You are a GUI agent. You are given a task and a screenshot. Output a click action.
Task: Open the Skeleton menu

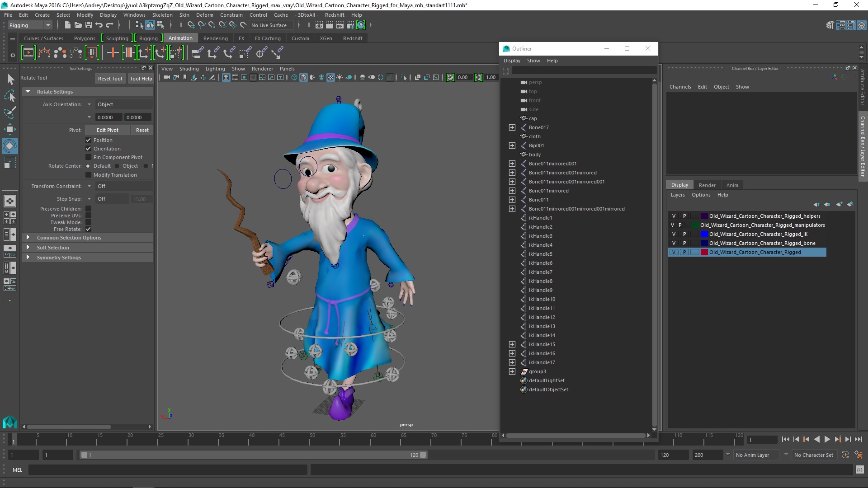162,15
